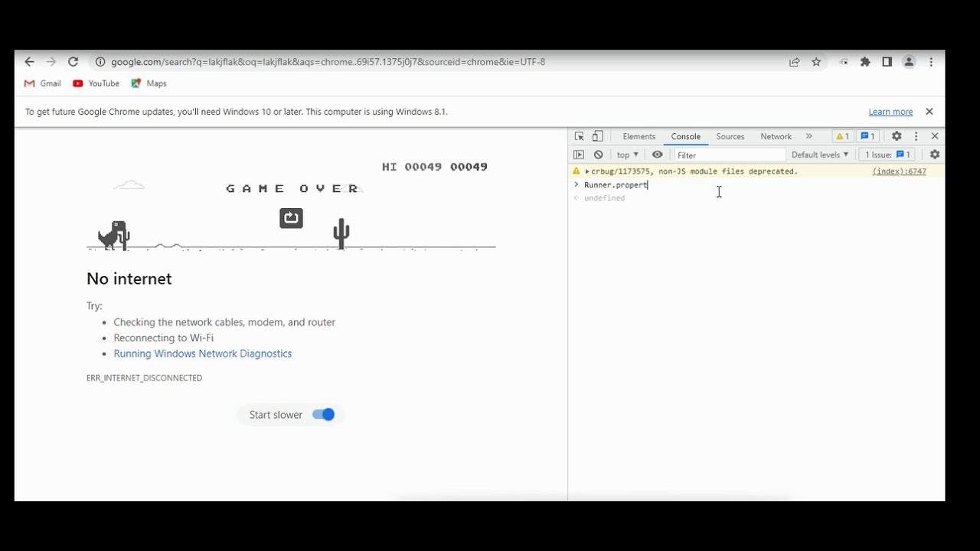Image resolution: width=980 pixels, height=551 pixels.
Task: Close the DevTools panel
Action: point(935,136)
